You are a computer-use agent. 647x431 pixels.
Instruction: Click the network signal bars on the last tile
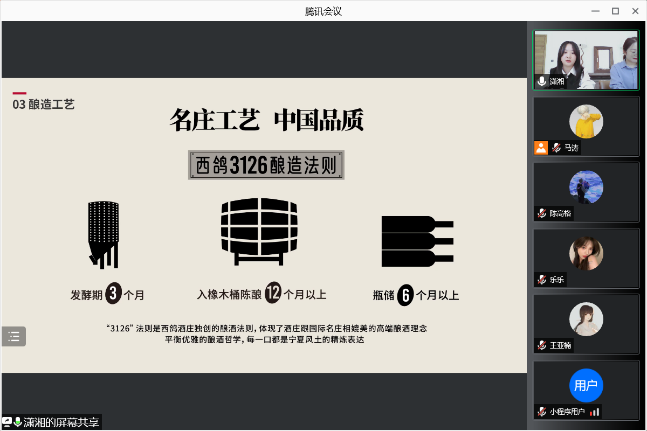[594, 411]
